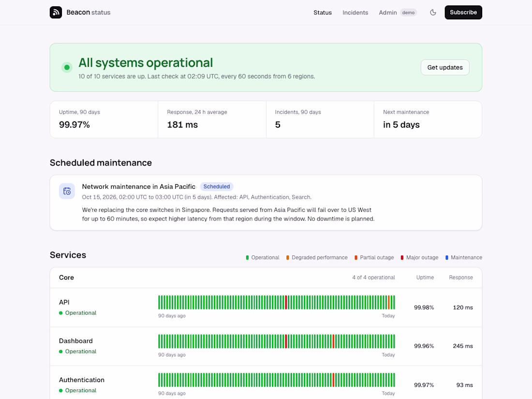
Task: Click the Uptime column header
Action: pyautogui.click(x=425, y=278)
